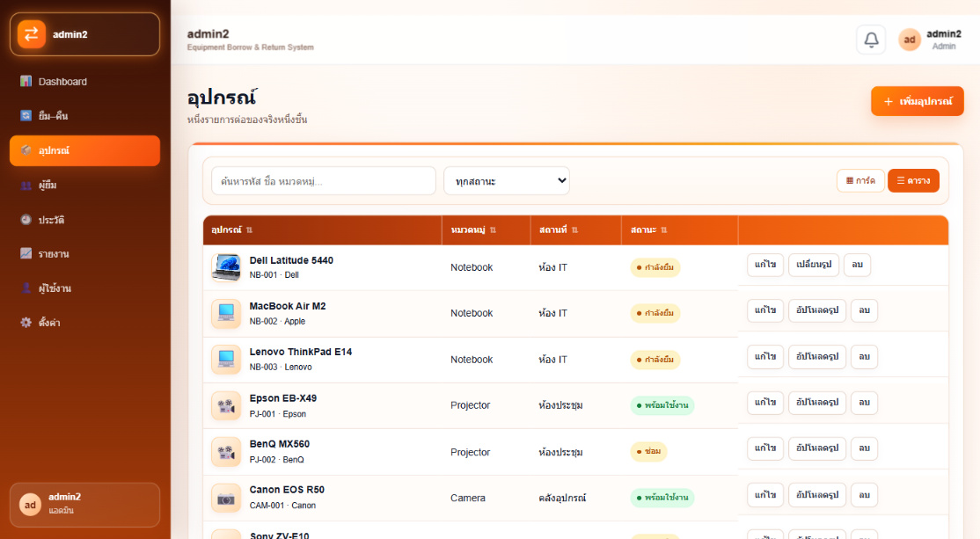Click the ตั้งค่า gear icon
Image resolution: width=980 pixels, height=539 pixels.
click(26, 323)
